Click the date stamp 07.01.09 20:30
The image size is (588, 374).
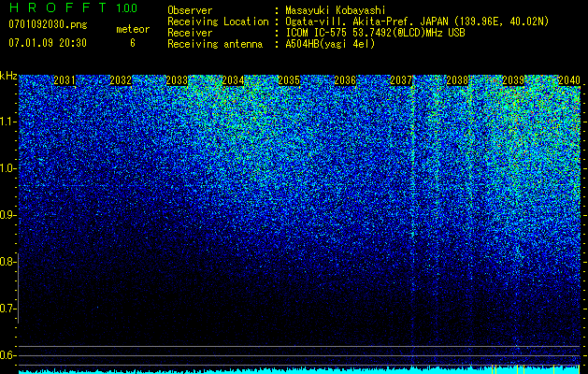click(48, 43)
